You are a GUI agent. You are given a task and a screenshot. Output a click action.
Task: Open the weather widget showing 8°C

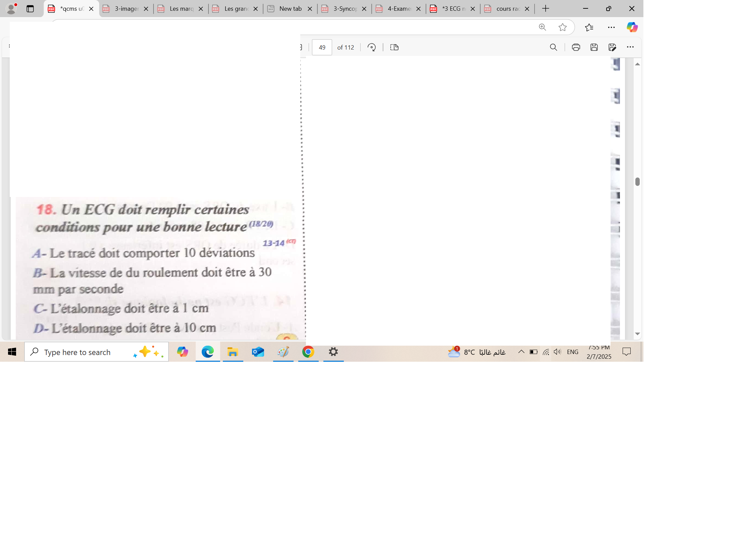(477, 352)
